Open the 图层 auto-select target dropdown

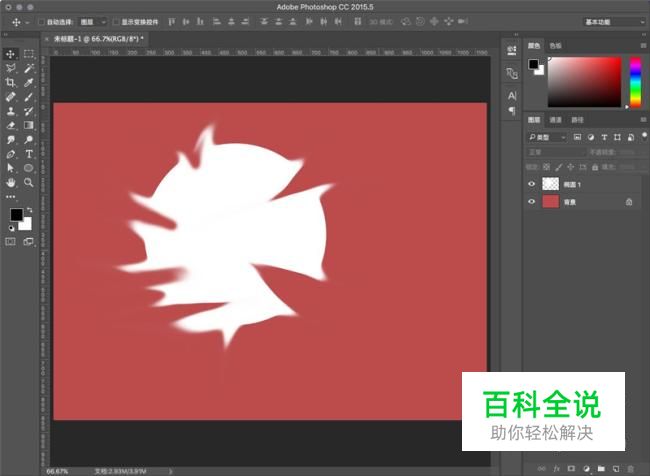click(92, 21)
